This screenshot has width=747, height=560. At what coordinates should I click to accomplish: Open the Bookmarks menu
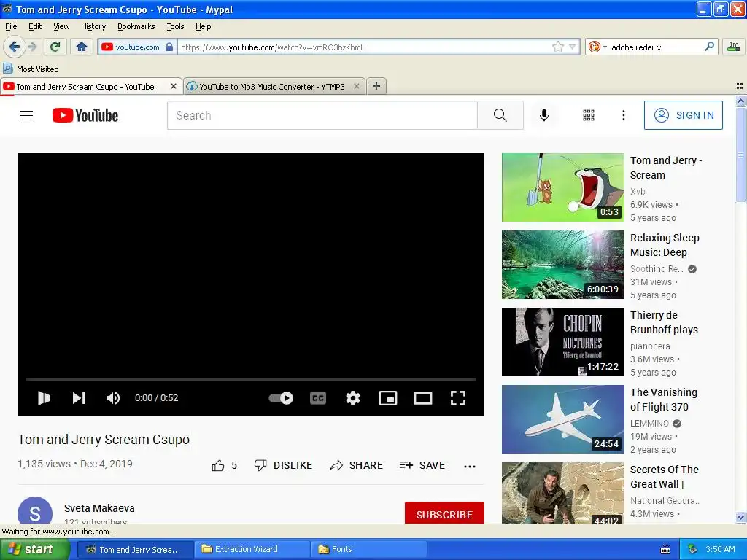coord(136,26)
